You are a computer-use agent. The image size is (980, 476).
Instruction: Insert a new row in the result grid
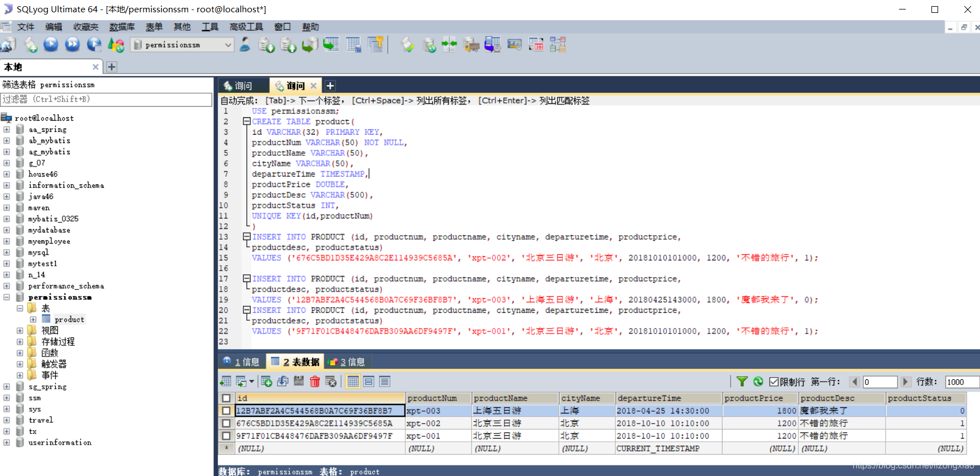pyautogui.click(x=266, y=382)
